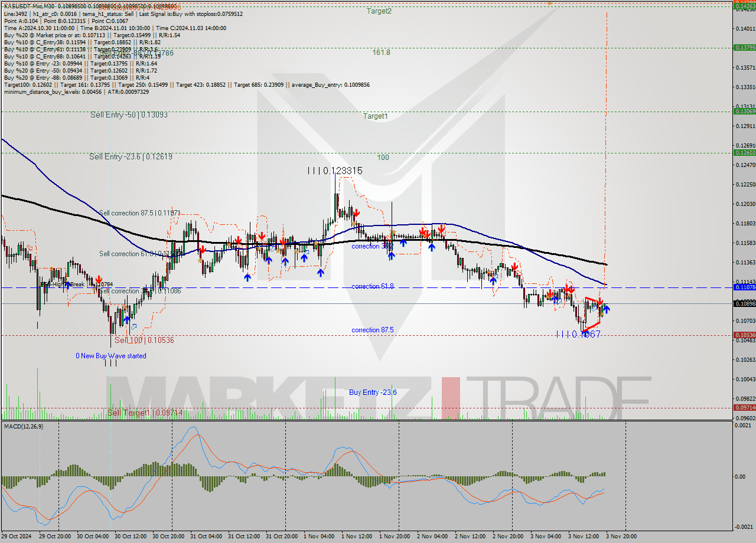Click 'Buy %20 @ Market price' info line
This screenshot has height=543, width=756.
pyautogui.click(x=92, y=35)
